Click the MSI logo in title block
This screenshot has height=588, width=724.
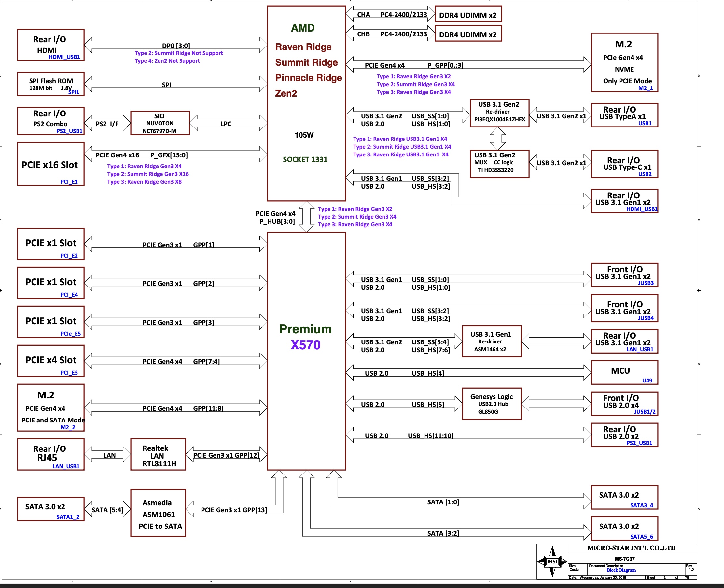click(552, 561)
